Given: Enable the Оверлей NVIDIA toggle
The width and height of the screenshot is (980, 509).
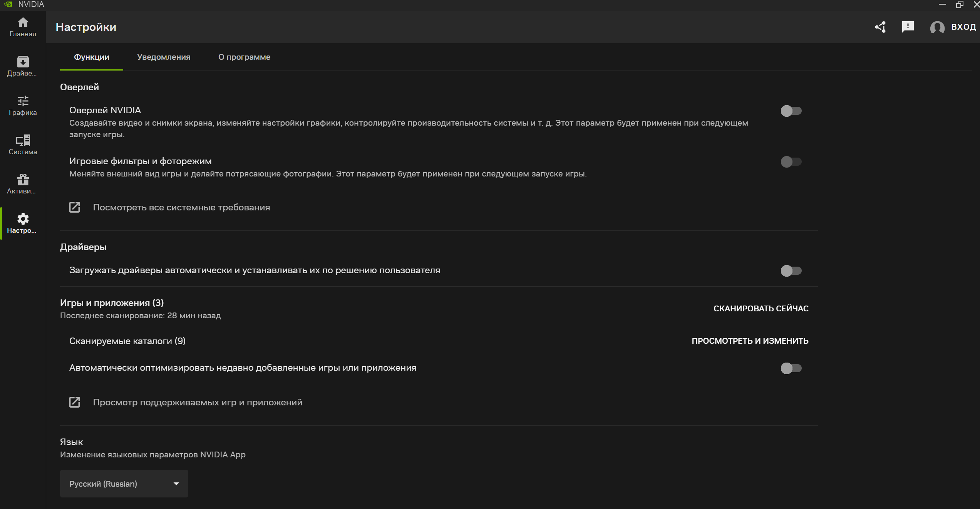Looking at the screenshot, I should tap(791, 111).
